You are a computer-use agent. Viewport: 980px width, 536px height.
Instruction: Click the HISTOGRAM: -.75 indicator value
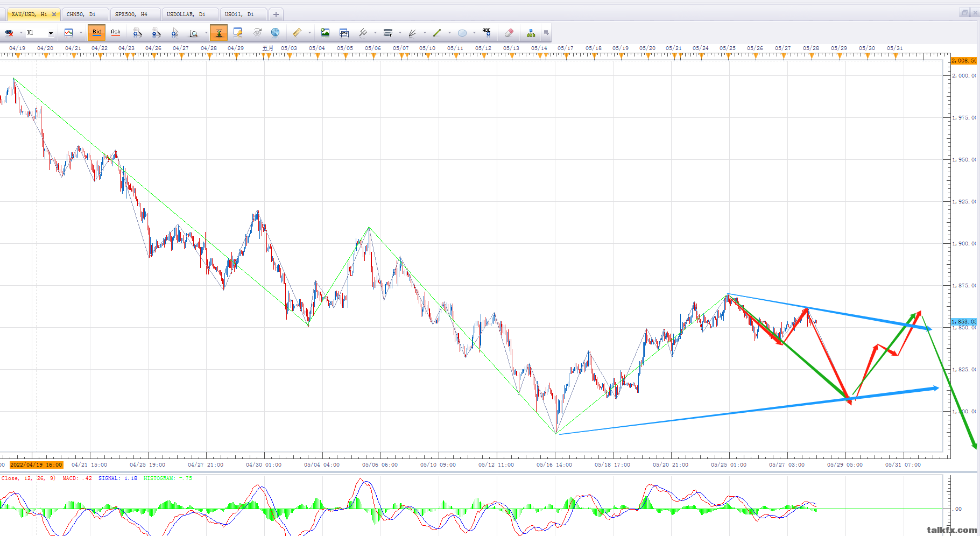168,478
